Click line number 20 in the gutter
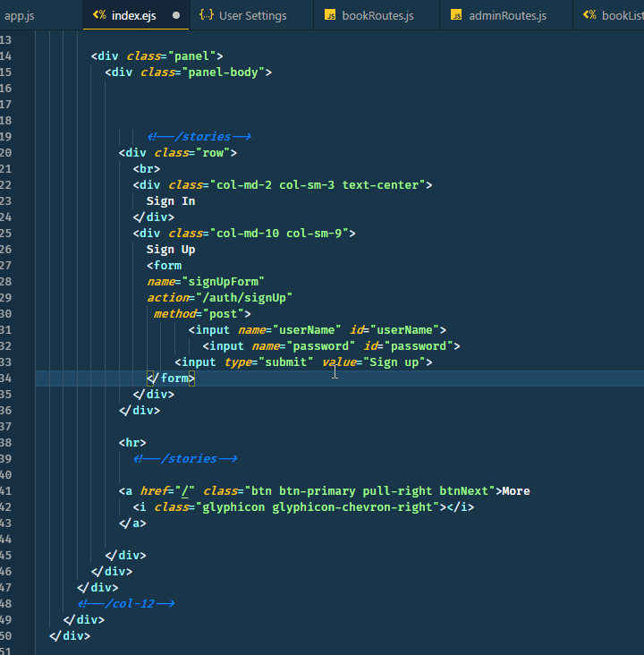This screenshot has height=655, width=644. coord(7,152)
